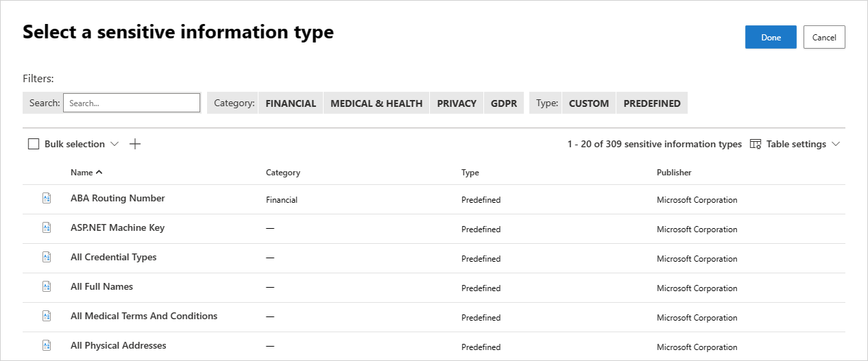Expand the Bulk selection dropdown chevron
This screenshot has height=361, width=868.
click(x=114, y=144)
